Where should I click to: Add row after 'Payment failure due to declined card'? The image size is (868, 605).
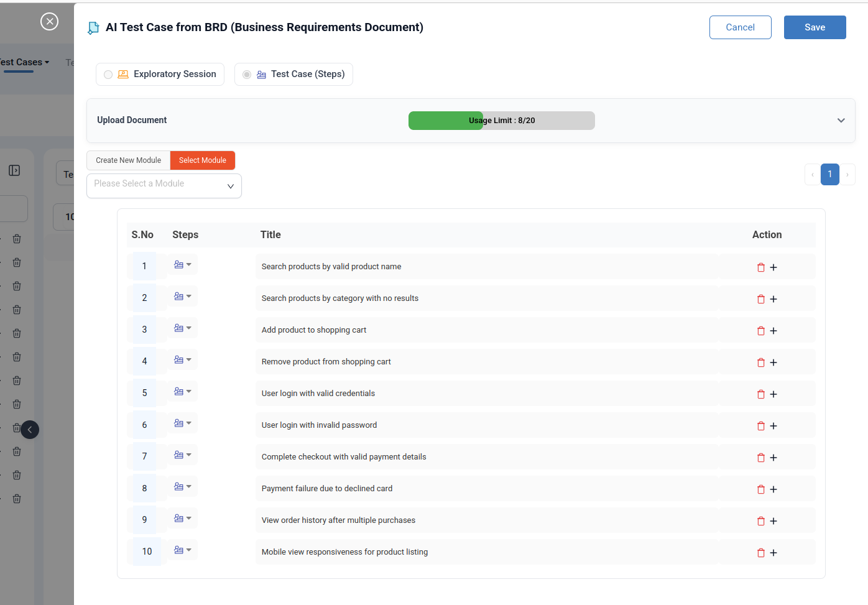click(x=773, y=489)
